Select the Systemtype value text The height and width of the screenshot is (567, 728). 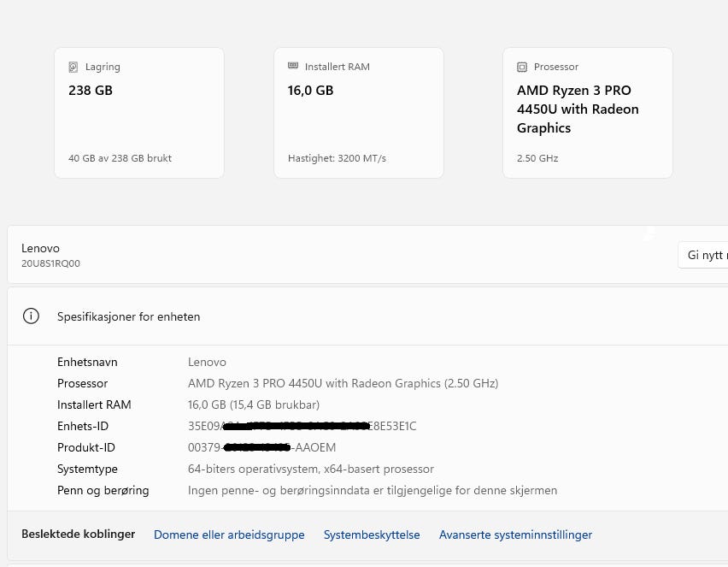311,469
